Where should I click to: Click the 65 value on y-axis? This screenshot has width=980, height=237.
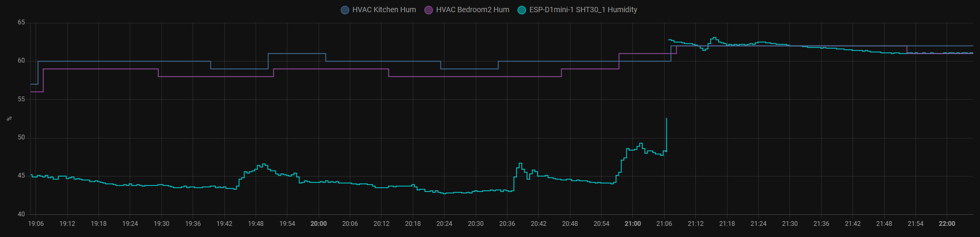click(21, 23)
